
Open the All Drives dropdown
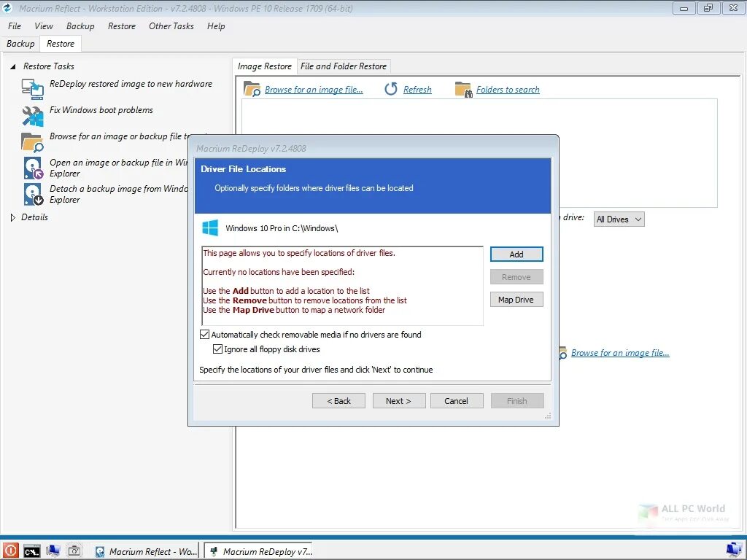pyautogui.click(x=619, y=219)
